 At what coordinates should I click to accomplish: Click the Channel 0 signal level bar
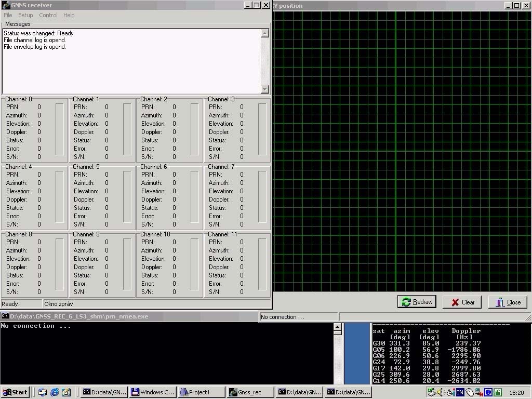click(x=59, y=129)
